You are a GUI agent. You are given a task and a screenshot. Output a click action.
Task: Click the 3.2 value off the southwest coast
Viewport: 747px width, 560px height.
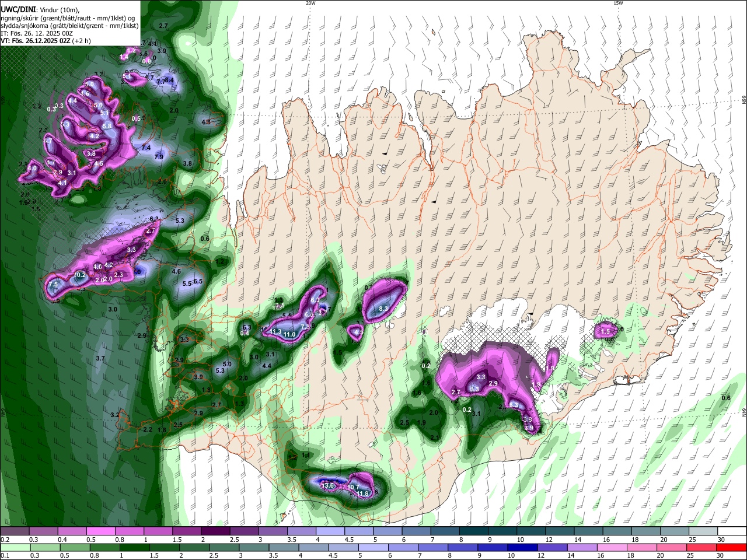point(115,415)
